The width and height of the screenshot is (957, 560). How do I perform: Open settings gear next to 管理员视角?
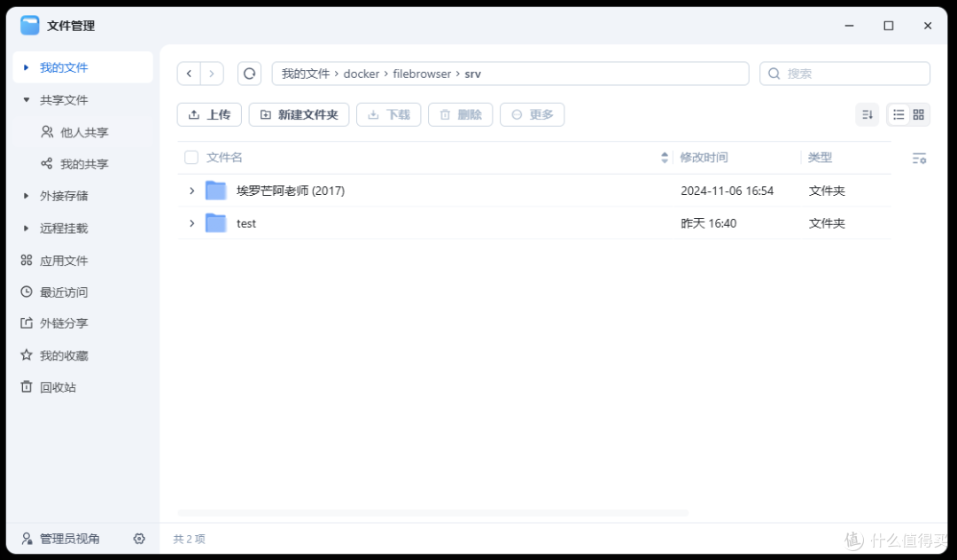(139, 539)
